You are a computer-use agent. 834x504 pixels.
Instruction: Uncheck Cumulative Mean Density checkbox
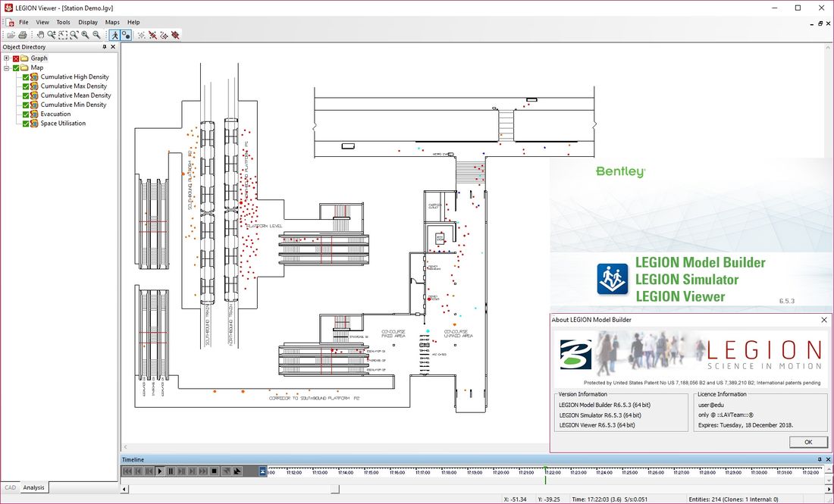click(x=26, y=95)
